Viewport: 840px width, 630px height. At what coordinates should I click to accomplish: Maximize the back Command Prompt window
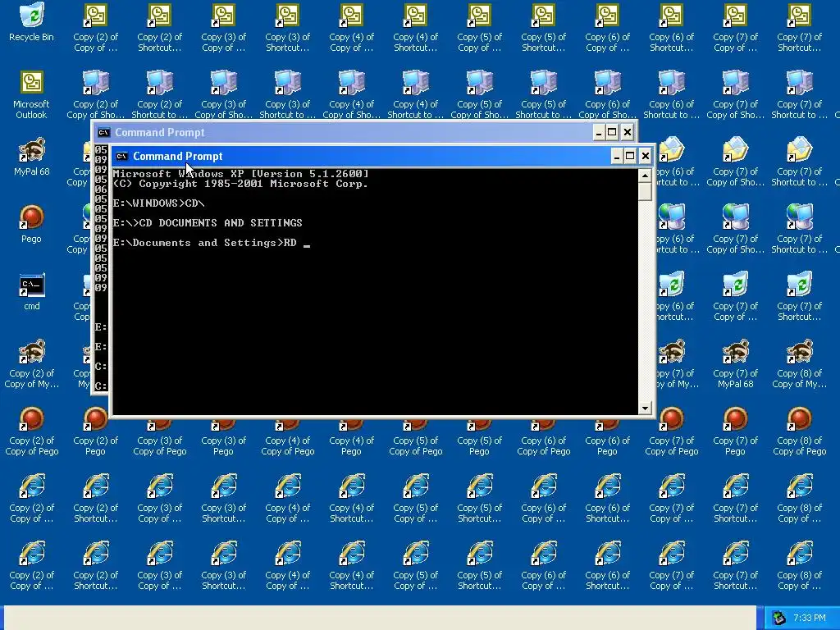point(612,132)
